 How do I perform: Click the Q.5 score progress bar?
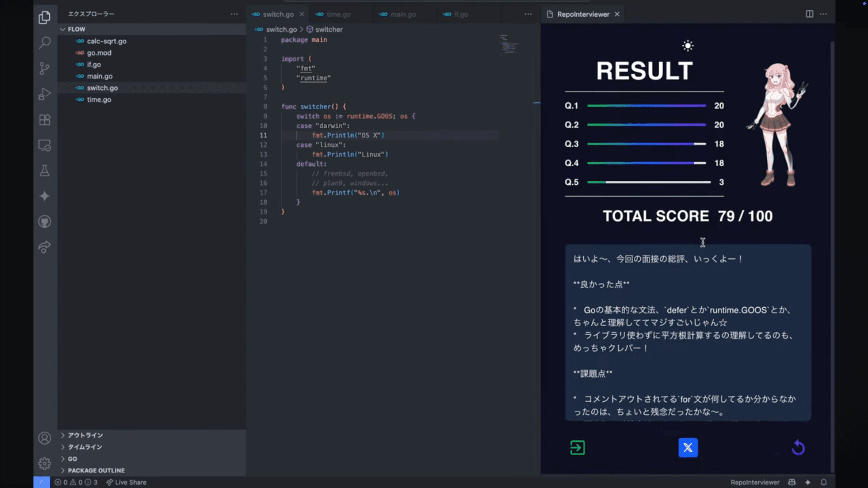pos(648,182)
